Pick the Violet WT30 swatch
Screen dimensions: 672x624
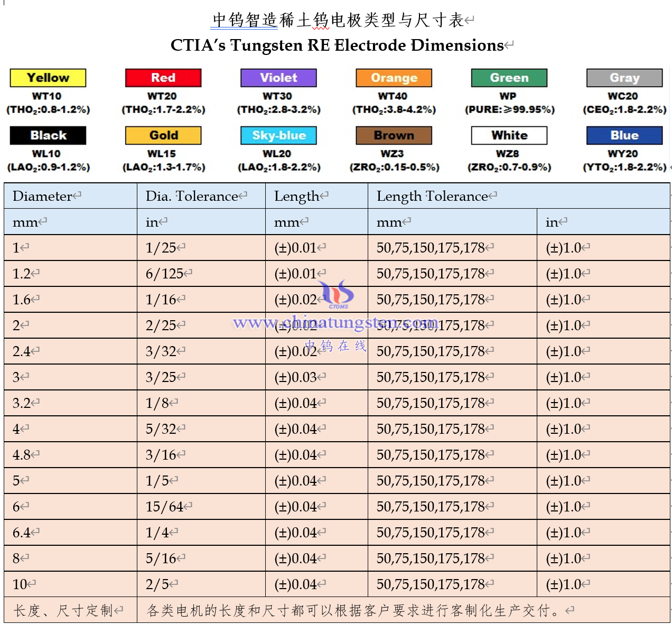point(278,78)
